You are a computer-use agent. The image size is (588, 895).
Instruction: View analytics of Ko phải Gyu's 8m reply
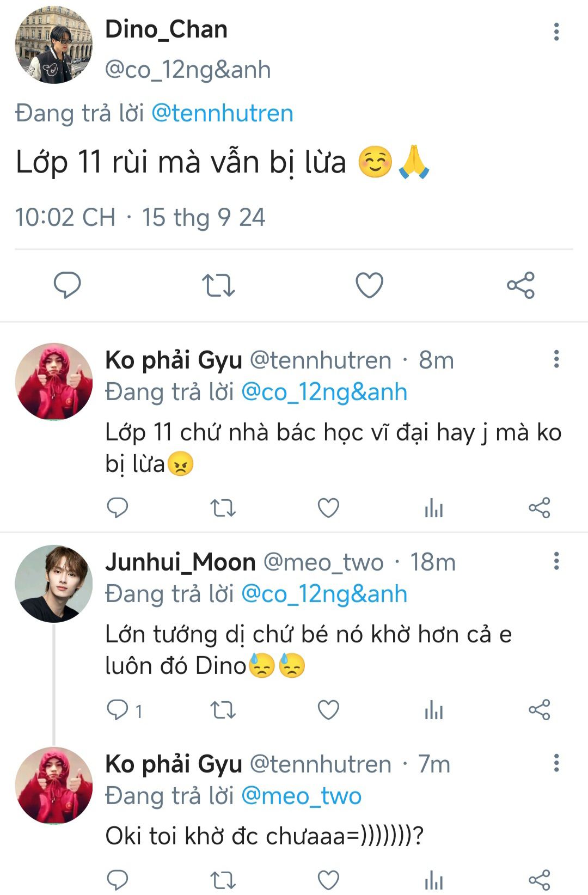coord(434,508)
